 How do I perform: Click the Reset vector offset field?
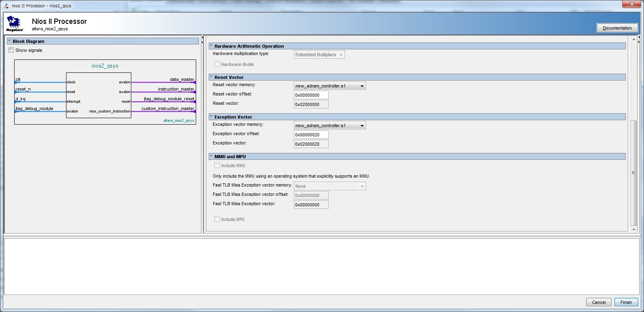click(311, 95)
